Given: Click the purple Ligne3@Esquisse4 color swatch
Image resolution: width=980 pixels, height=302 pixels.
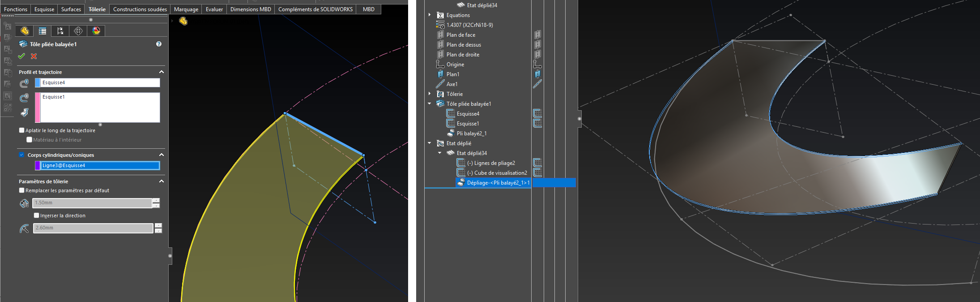Looking at the screenshot, I should click(38, 165).
